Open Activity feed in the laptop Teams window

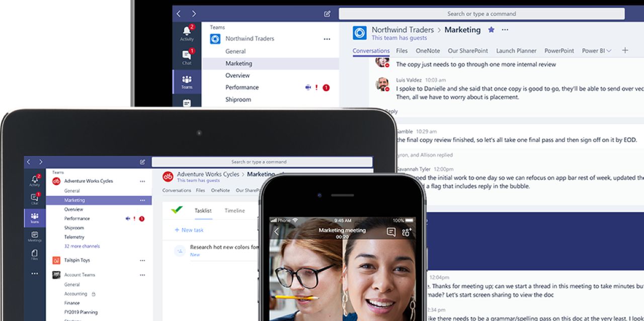pyautogui.click(x=187, y=33)
